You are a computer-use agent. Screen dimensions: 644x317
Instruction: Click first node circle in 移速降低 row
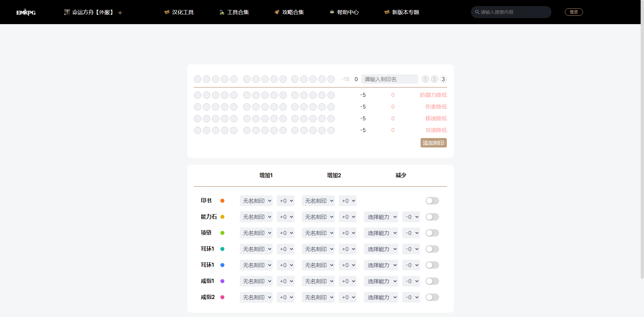tap(198, 119)
